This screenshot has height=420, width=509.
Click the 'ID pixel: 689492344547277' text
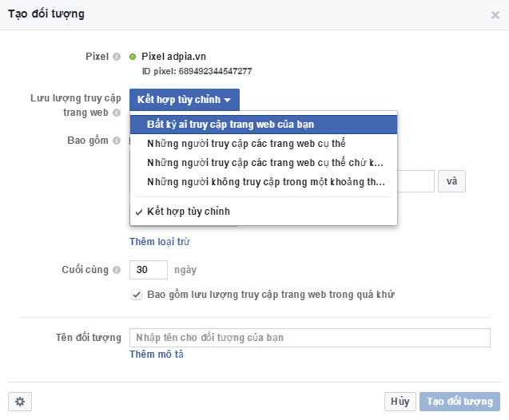(x=197, y=71)
